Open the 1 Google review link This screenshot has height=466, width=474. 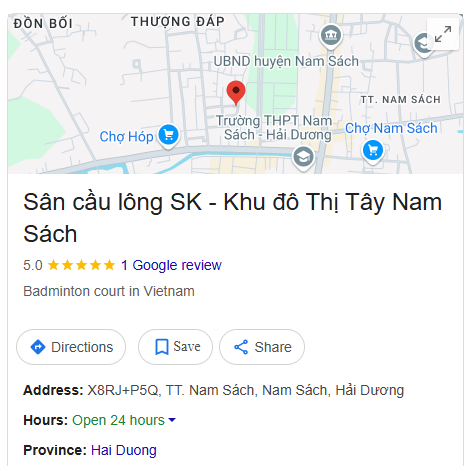point(171,265)
